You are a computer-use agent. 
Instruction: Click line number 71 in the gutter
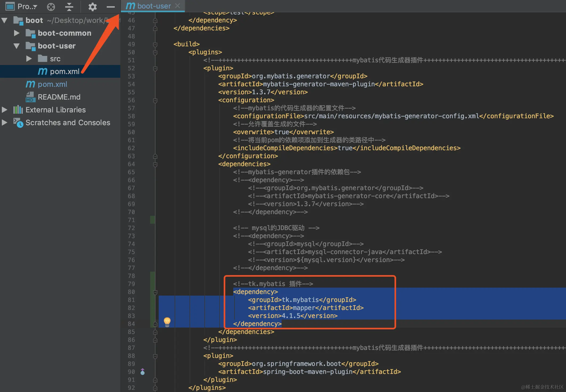pyautogui.click(x=131, y=220)
